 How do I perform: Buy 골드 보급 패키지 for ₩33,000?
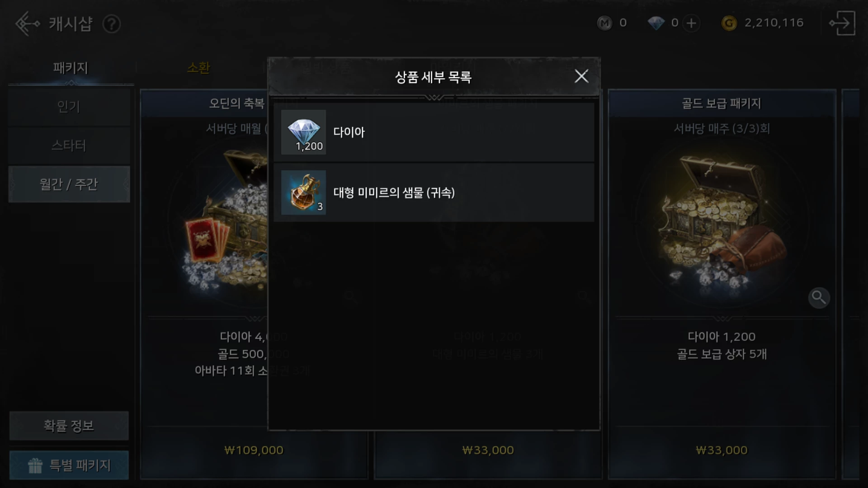pyautogui.click(x=722, y=450)
